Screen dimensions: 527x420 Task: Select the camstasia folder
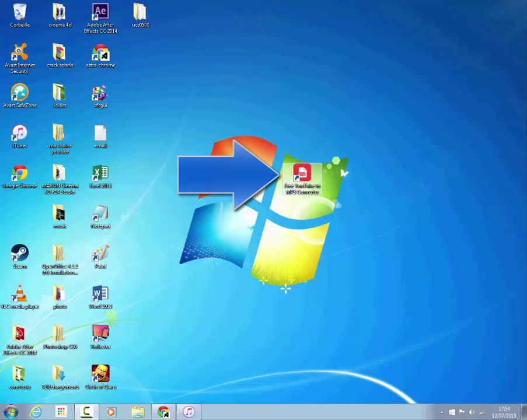click(19, 377)
